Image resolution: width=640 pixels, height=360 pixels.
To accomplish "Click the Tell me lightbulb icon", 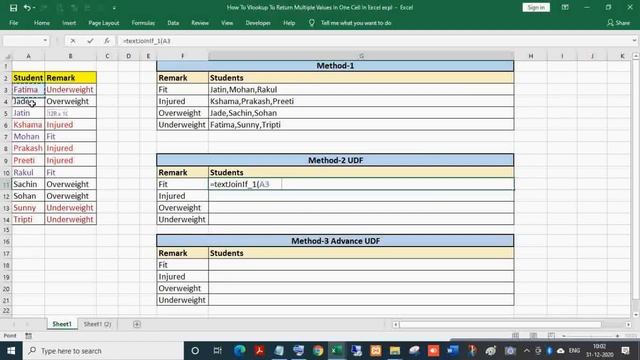I will 311,23.
